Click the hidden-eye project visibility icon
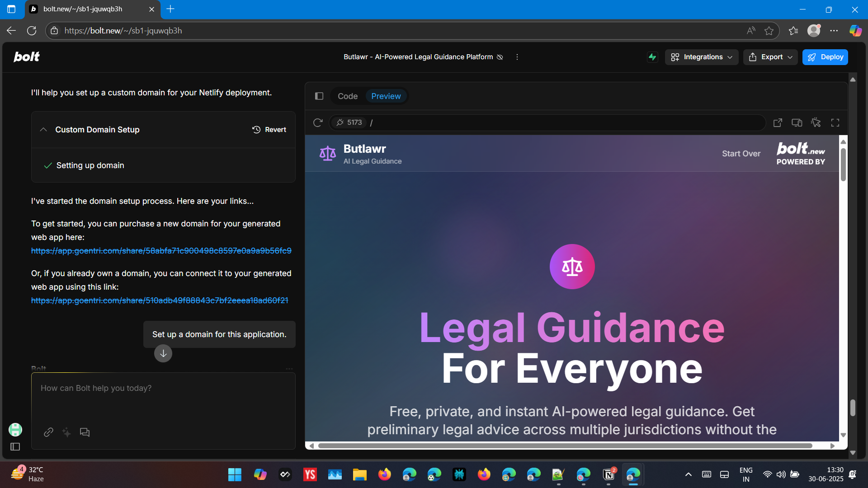Viewport: 868px width, 488px height. (500, 57)
